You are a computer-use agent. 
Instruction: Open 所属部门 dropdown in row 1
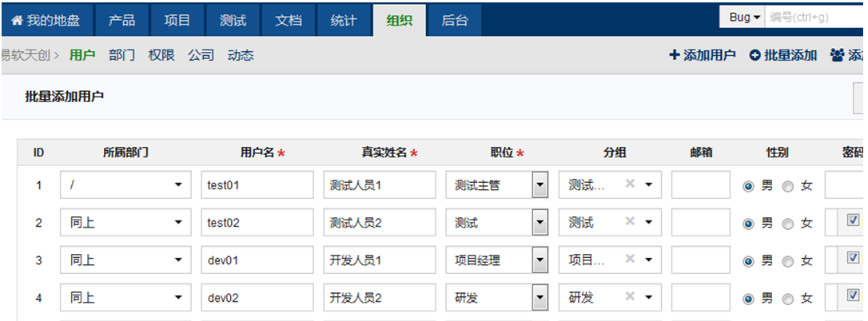coord(125,184)
